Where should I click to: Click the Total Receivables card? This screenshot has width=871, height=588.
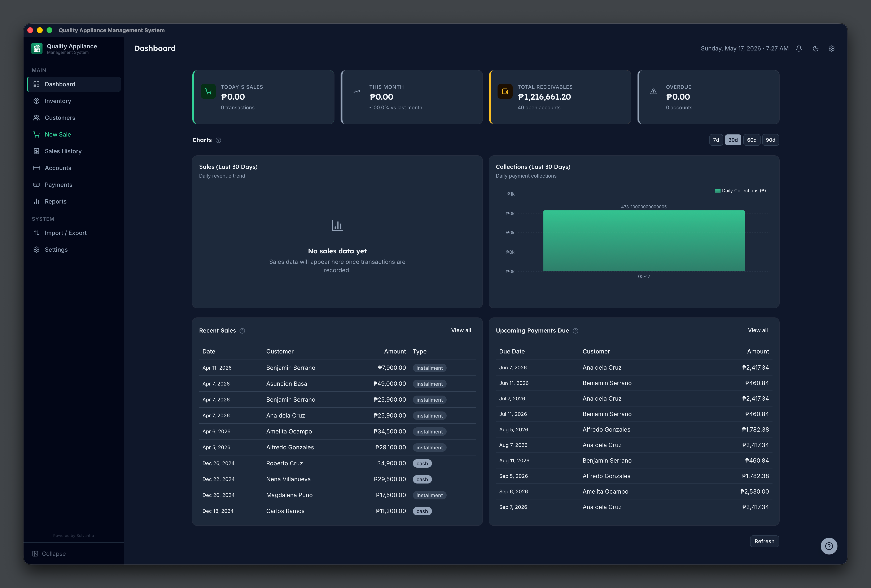[560, 97]
